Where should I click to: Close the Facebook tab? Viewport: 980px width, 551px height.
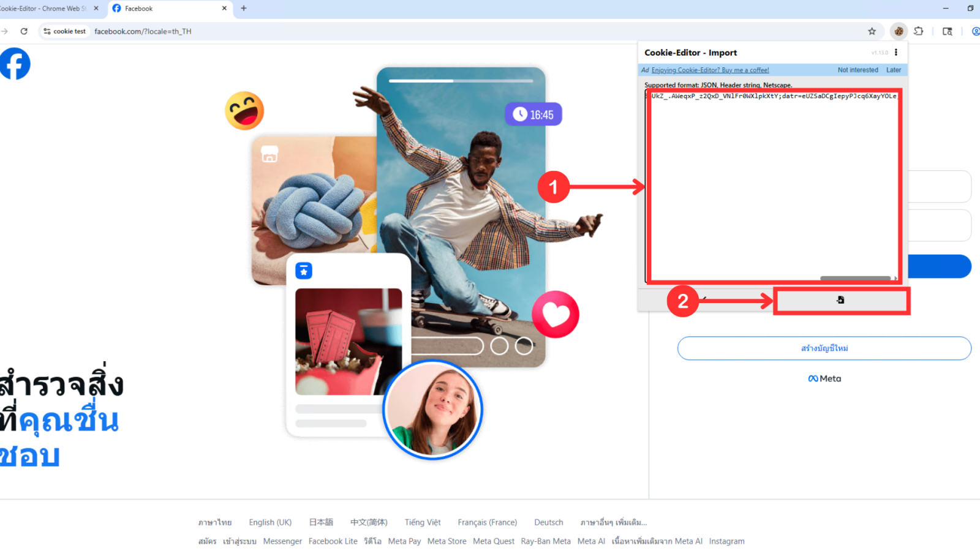[x=224, y=9]
